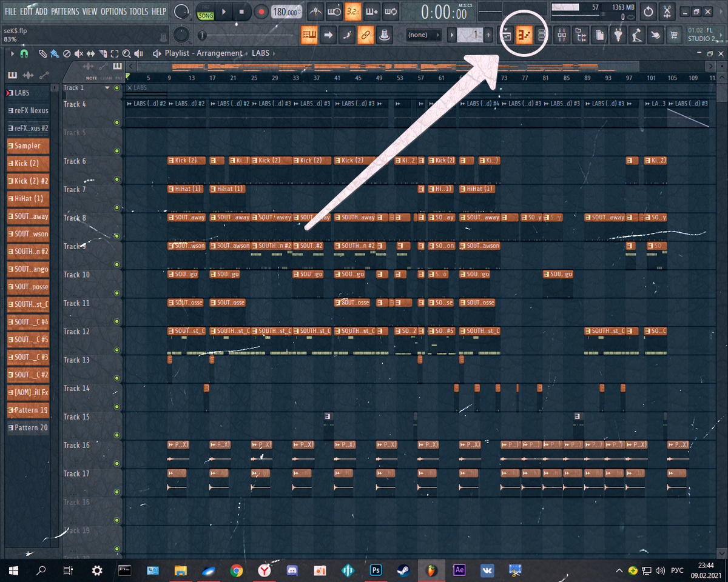The height and width of the screenshot is (582, 728).
Task: Open the plugin picker
Action: click(618, 36)
